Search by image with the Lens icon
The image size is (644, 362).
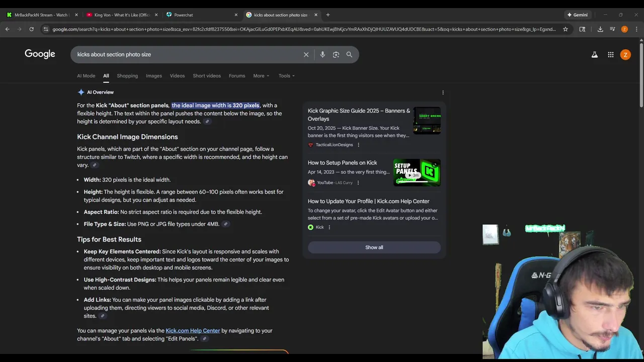coord(336,54)
